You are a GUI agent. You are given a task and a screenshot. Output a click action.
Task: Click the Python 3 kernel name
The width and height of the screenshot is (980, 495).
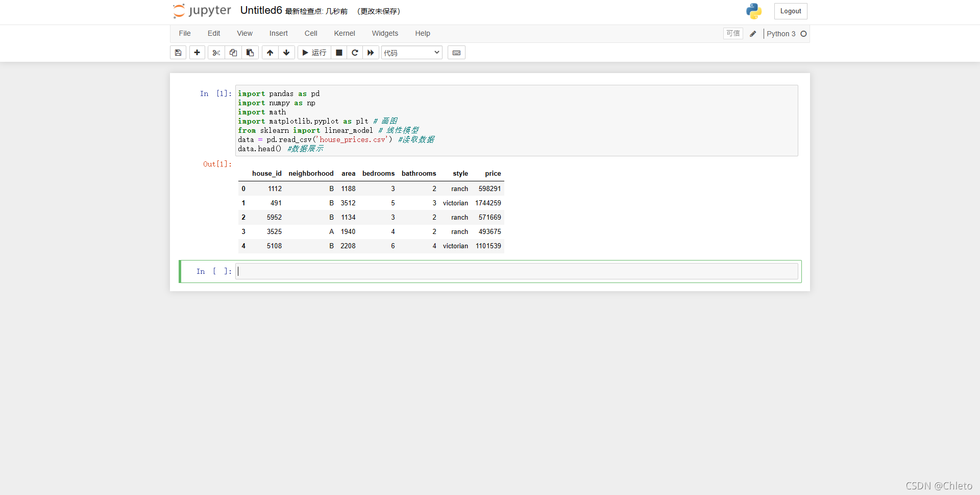click(x=781, y=34)
